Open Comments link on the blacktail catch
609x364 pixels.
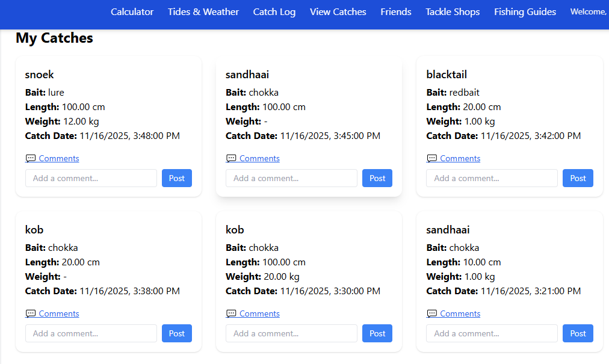460,158
